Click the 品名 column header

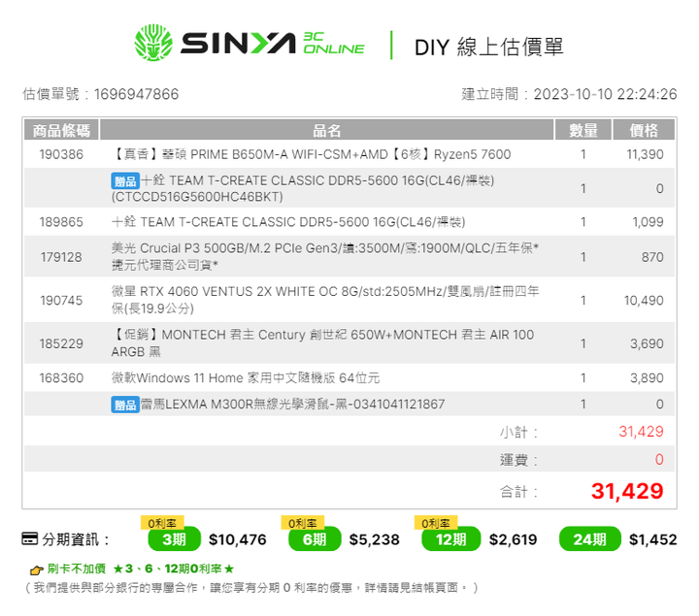(x=327, y=130)
